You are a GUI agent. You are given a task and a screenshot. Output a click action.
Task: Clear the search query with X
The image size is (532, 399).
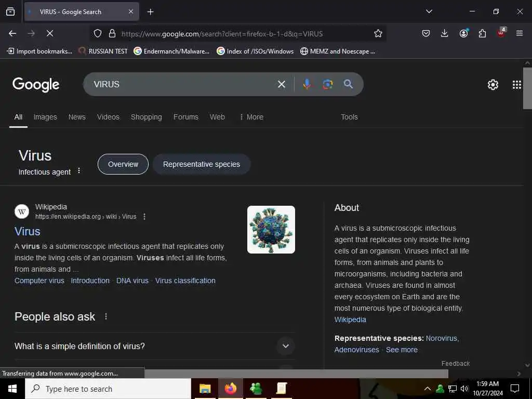pos(282,84)
